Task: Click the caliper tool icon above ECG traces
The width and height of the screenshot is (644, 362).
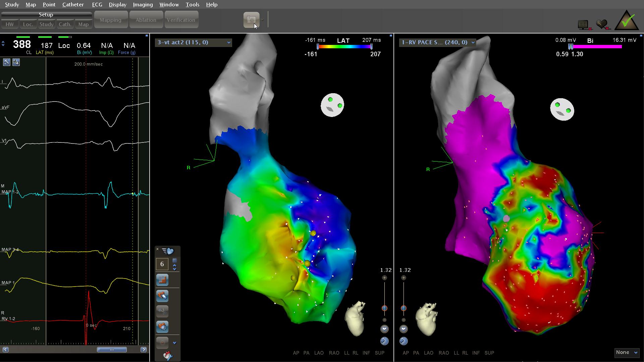Action: [x=7, y=62]
